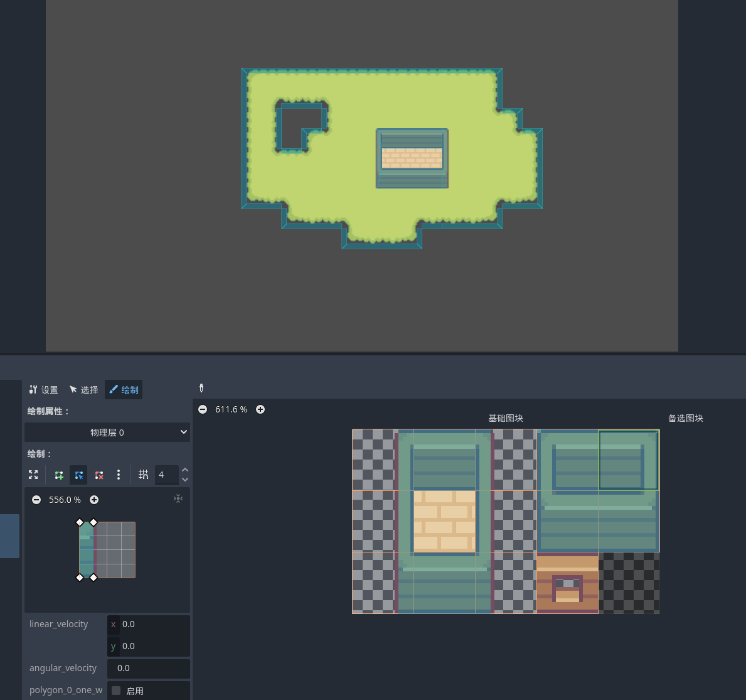
Task: Select the delete polygon points tool
Action: pos(99,475)
